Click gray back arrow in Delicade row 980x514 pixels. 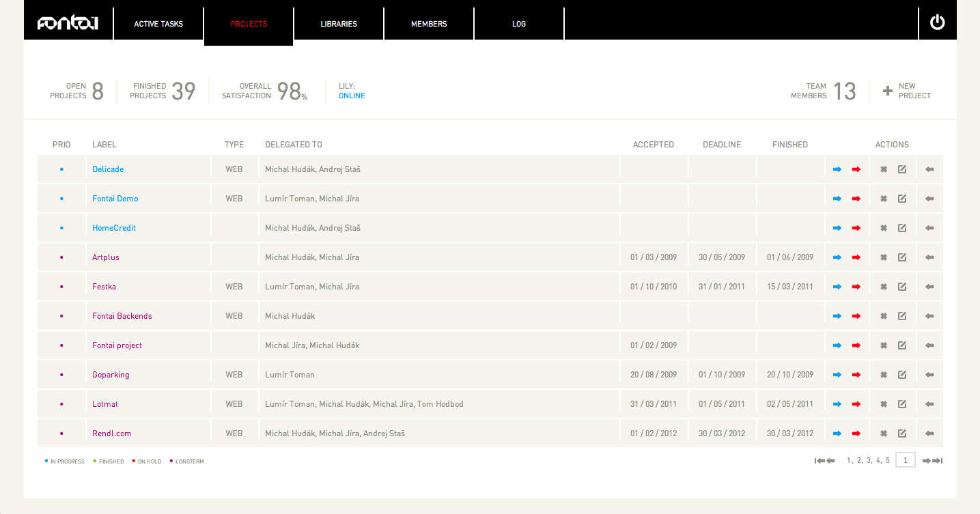(x=929, y=169)
